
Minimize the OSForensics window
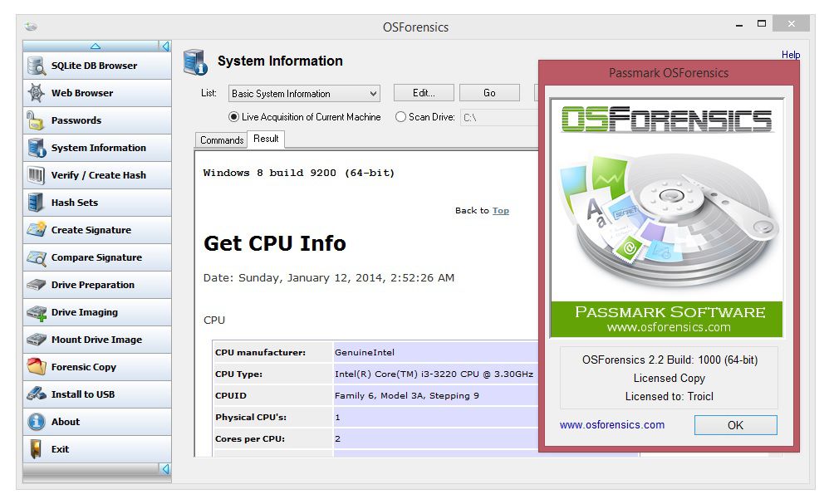739,24
